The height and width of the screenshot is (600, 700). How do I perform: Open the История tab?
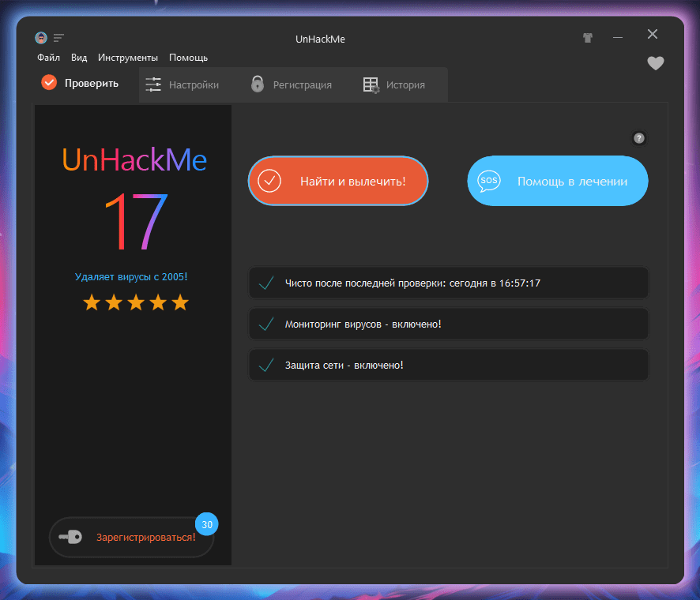(394, 84)
